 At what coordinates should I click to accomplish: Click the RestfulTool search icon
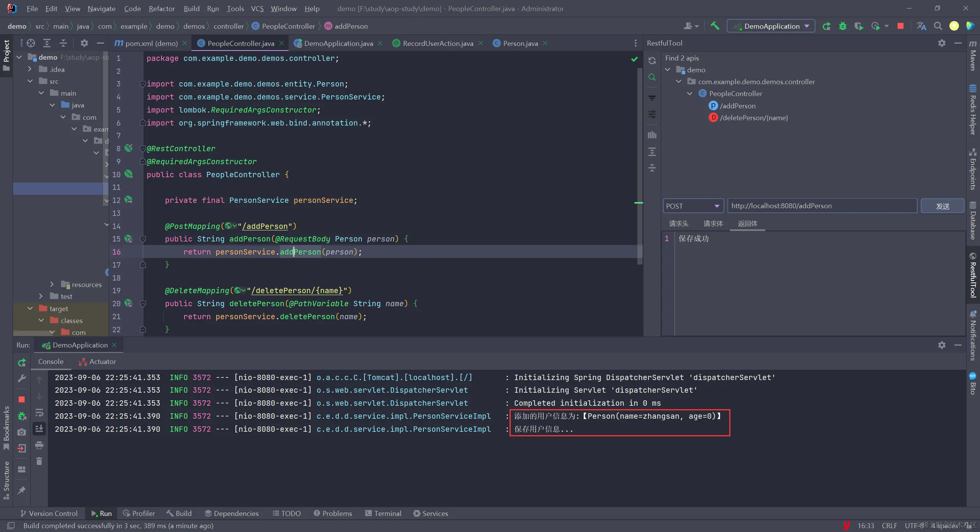652,77
